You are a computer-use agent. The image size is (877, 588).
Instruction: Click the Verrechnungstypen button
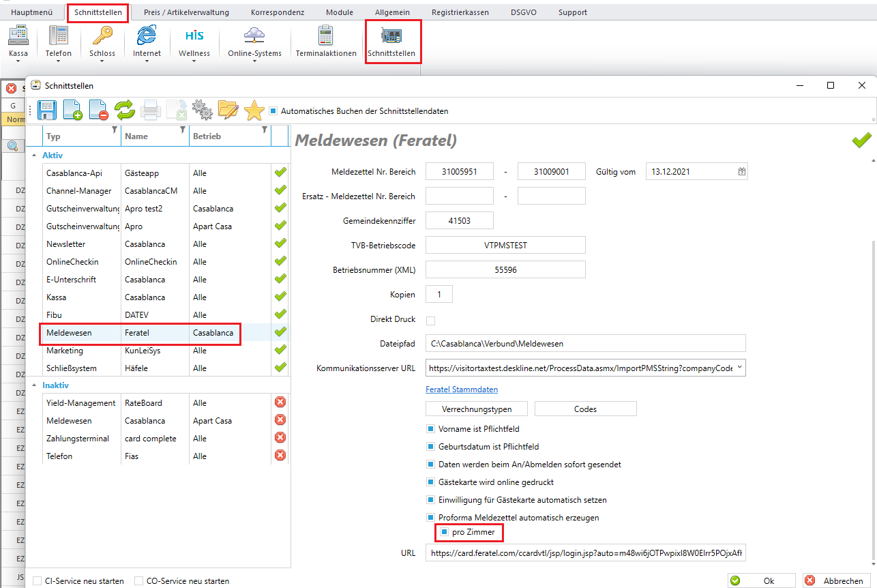(x=476, y=409)
